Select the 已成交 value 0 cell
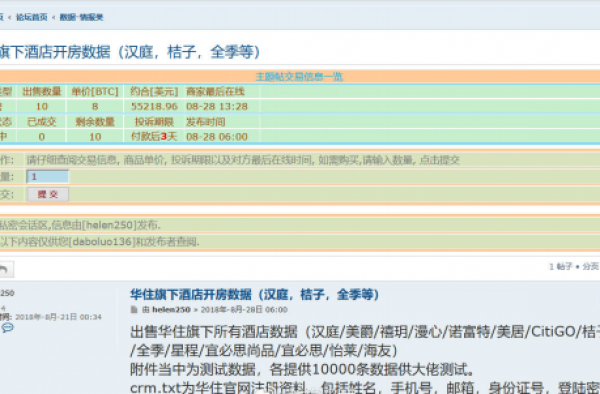Screen dimensions: 600x394 pos(42,137)
